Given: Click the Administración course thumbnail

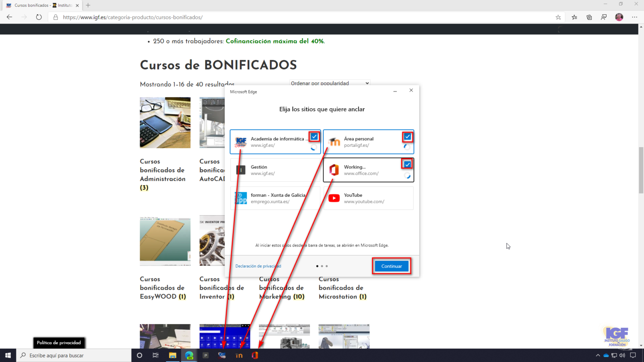Looking at the screenshot, I should 165,123.
